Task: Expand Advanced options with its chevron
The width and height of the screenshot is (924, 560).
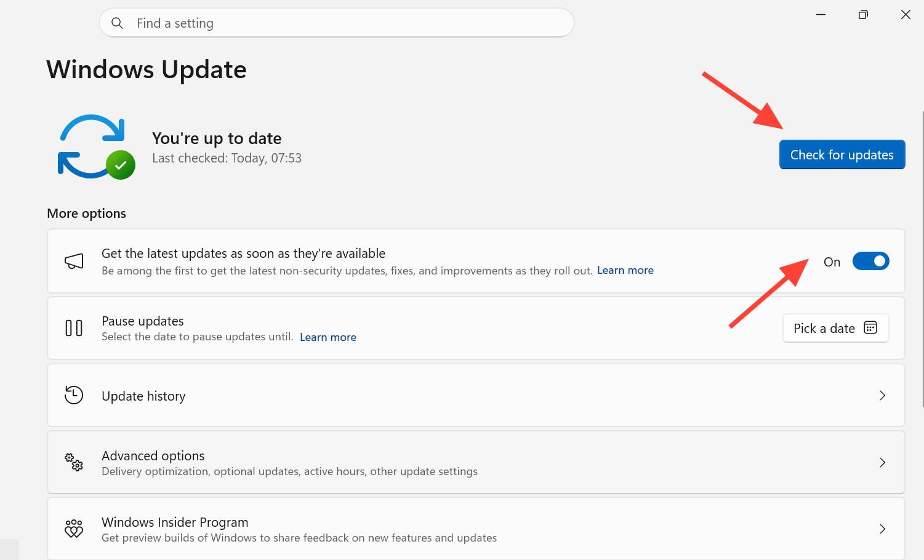Action: pos(882,462)
